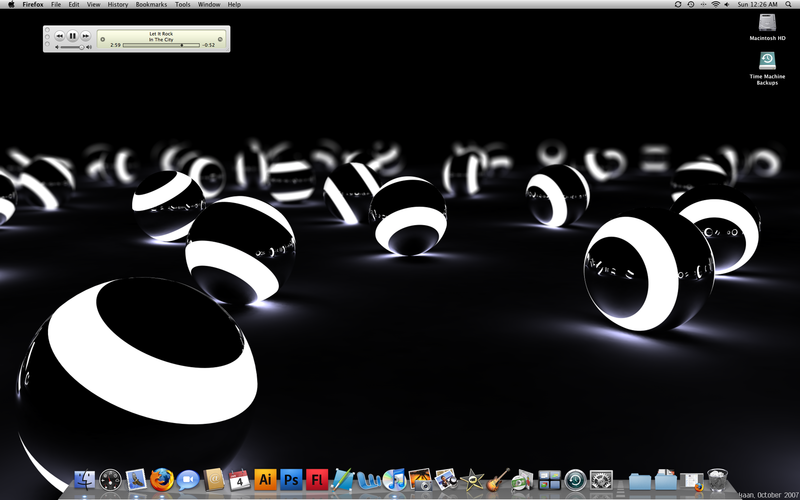
Task: Open the volume control in menu bar
Action: click(x=727, y=4)
